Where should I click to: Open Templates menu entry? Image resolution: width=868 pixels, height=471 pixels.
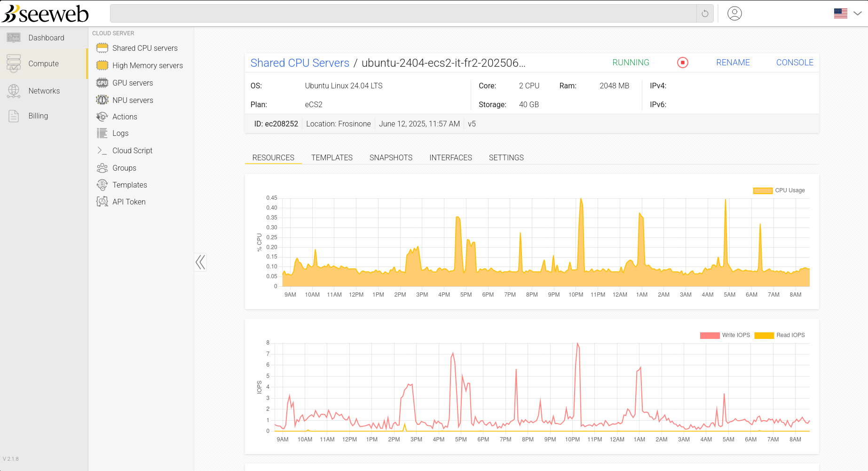tap(130, 185)
